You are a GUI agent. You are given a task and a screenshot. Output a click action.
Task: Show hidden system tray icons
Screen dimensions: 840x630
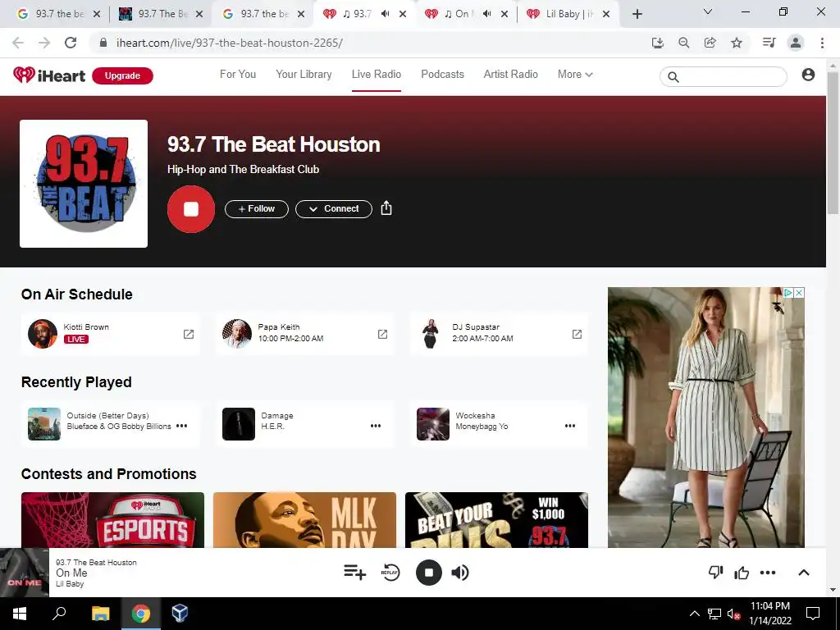click(x=694, y=614)
